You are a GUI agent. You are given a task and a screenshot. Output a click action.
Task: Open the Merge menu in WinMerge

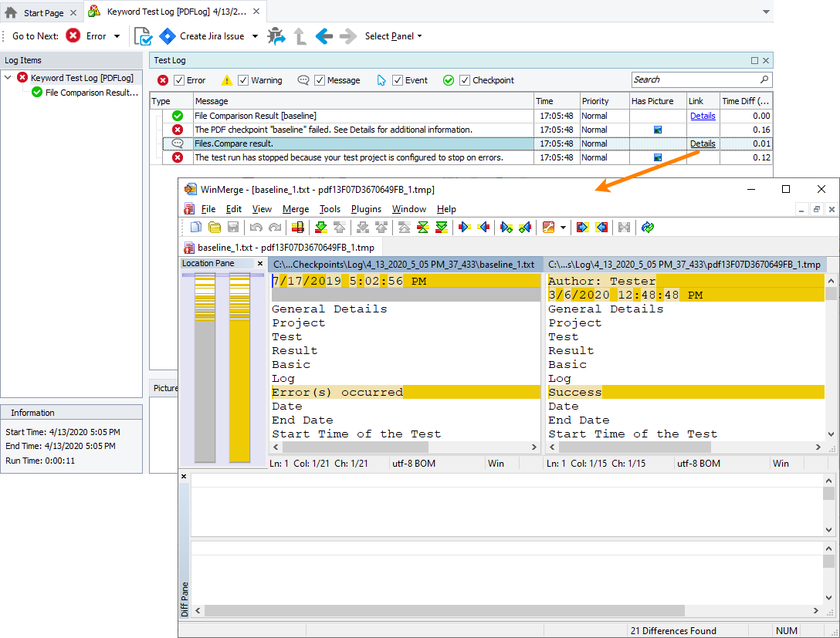point(295,209)
